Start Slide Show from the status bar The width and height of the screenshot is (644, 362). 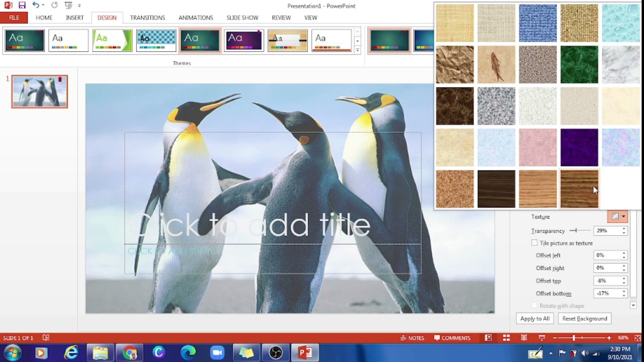[x=542, y=338]
